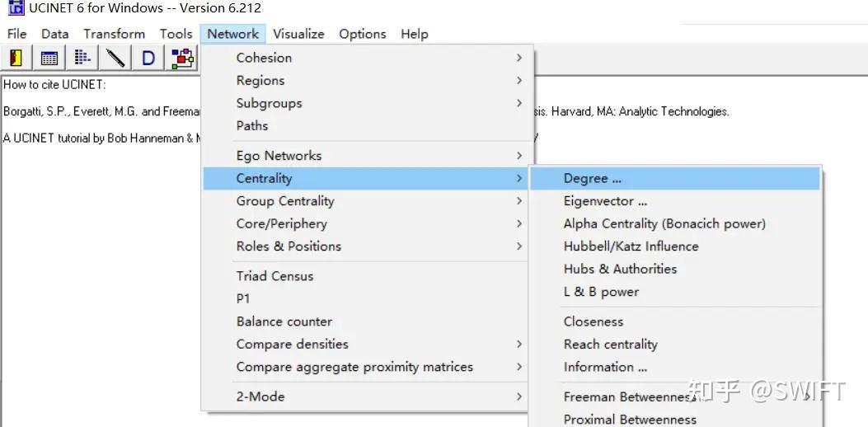Expand the Subgroups submenu
Screen dimensions: 868x427
point(269,103)
